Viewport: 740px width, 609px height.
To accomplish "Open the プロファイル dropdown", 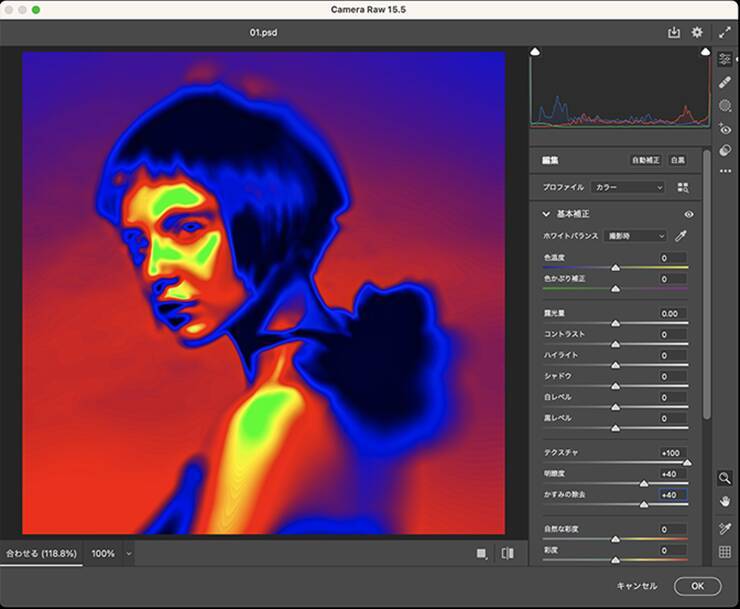I will coord(628,187).
